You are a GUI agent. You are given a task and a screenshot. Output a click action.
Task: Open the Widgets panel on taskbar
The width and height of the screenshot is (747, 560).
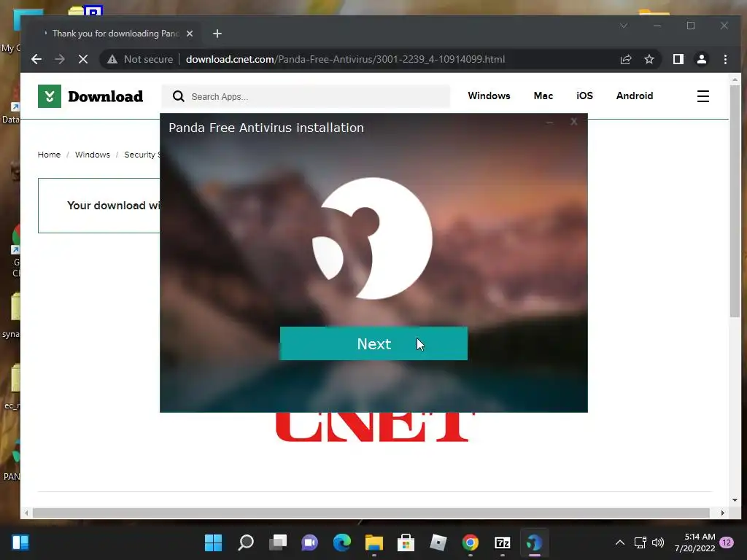pos(20,542)
